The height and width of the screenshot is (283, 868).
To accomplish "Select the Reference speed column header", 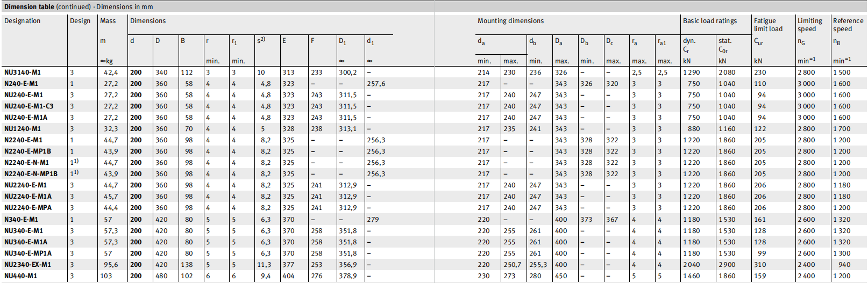I will pyautogui.click(x=848, y=25).
